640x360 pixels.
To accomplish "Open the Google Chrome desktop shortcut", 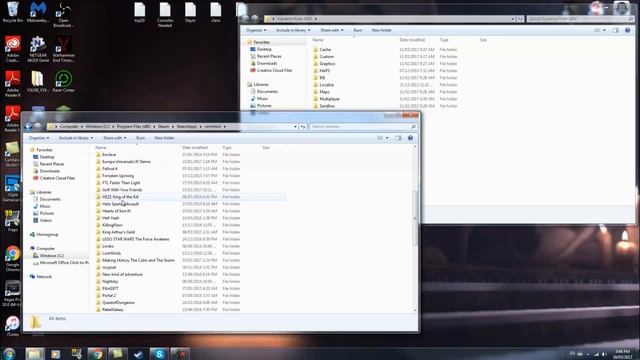I will pyautogui.click(x=13, y=258).
